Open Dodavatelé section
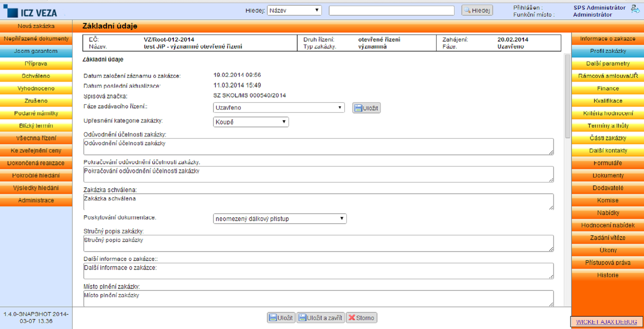Viewport: 644px width, 329px height. pyautogui.click(x=608, y=188)
